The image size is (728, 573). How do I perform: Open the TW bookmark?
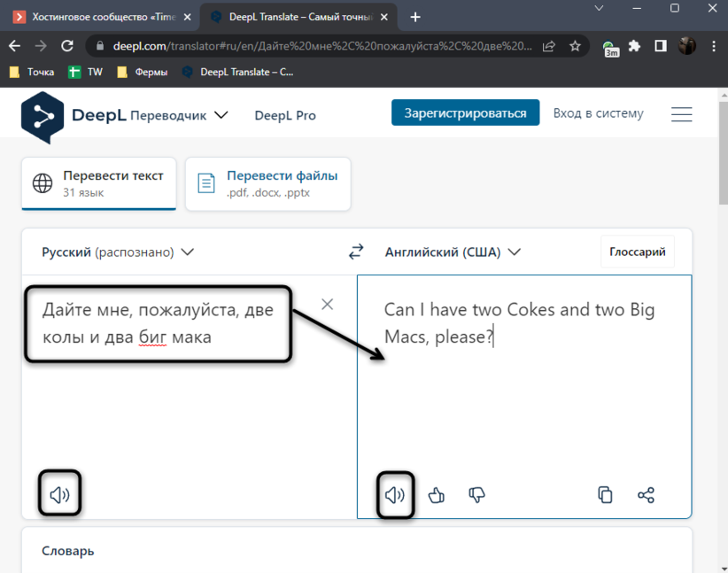coord(85,72)
